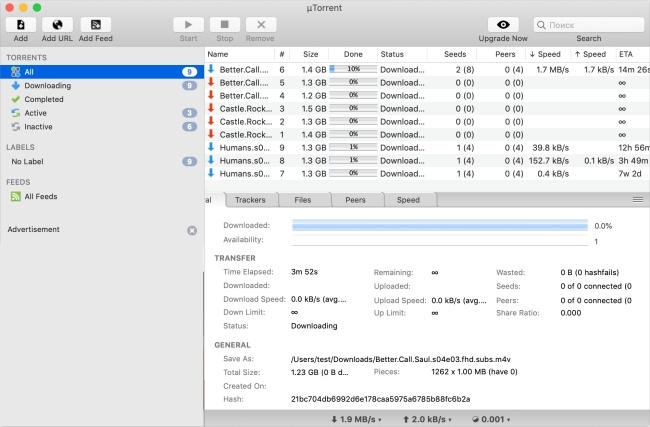
Task: Select Castle.Rock torrent numbered 2
Action: pos(427,121)
